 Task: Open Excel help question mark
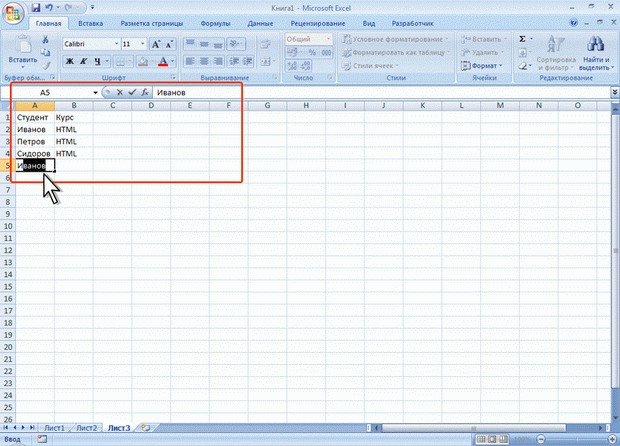coord(573,23)
